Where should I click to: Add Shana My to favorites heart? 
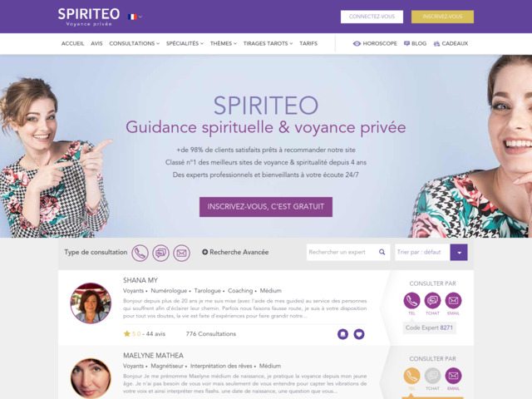359,334
